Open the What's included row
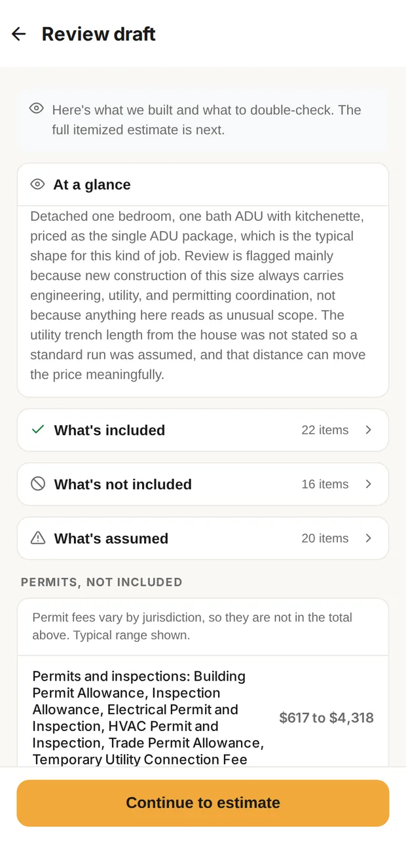 coord(203,430)
